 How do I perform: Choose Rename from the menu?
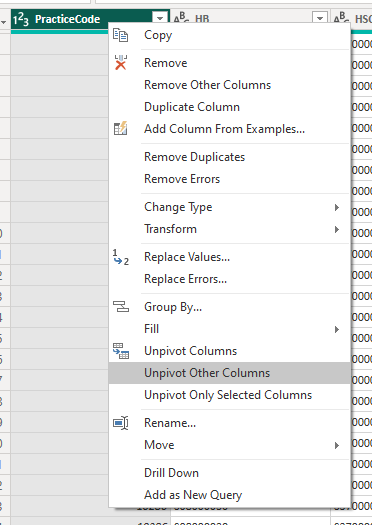229,423
